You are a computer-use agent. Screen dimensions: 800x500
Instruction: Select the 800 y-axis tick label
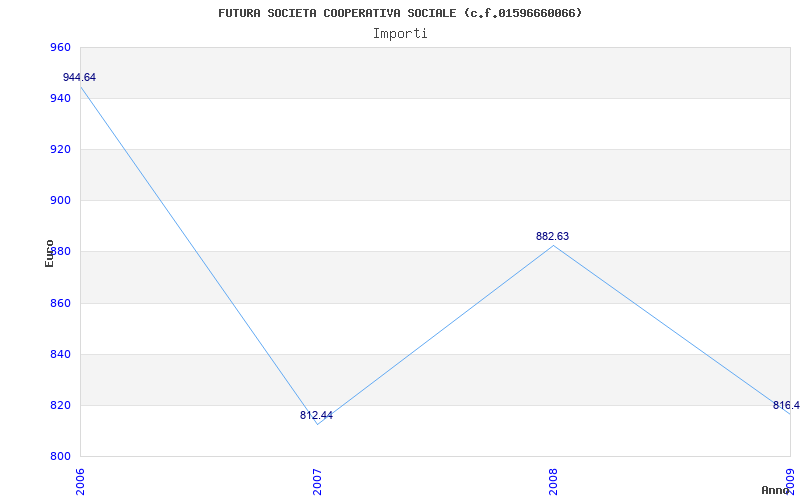(x=60, y=457)
